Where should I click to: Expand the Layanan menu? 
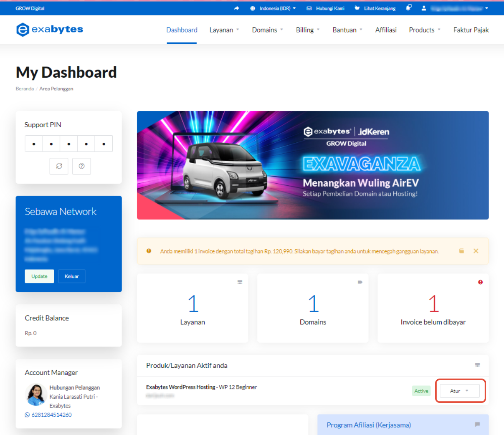coord(224,30)
